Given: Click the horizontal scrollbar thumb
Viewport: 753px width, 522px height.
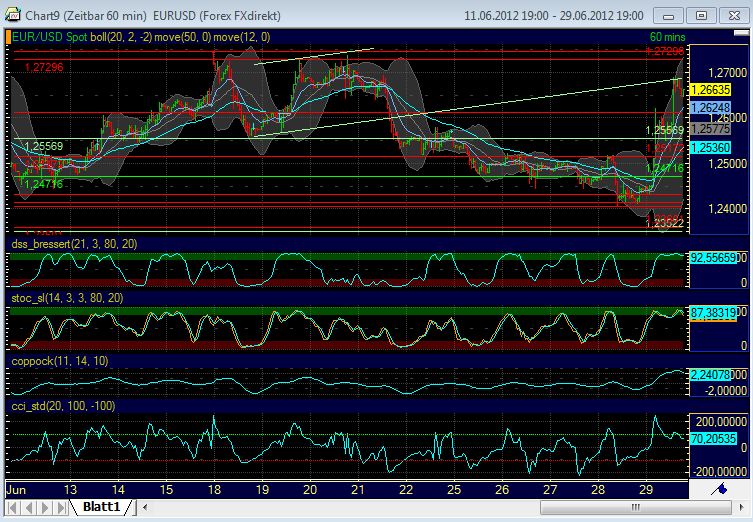Looking at the screenshot, I should [636, 507].
